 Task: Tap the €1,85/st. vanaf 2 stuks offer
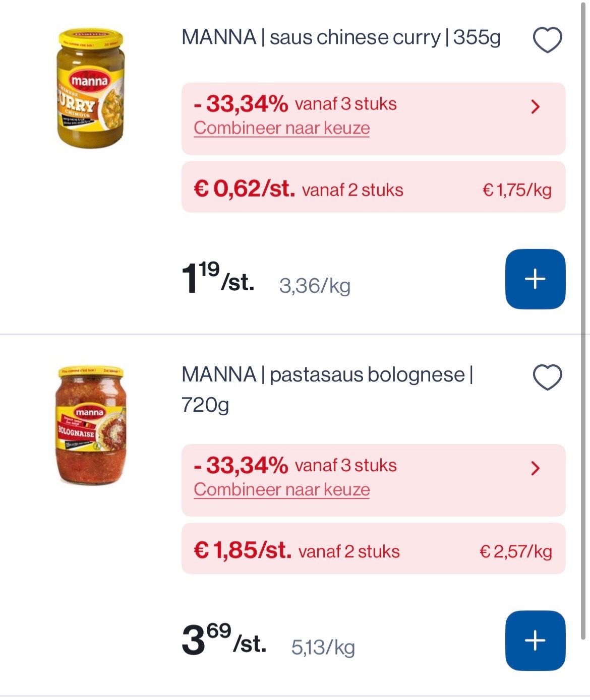pos(297,550)
